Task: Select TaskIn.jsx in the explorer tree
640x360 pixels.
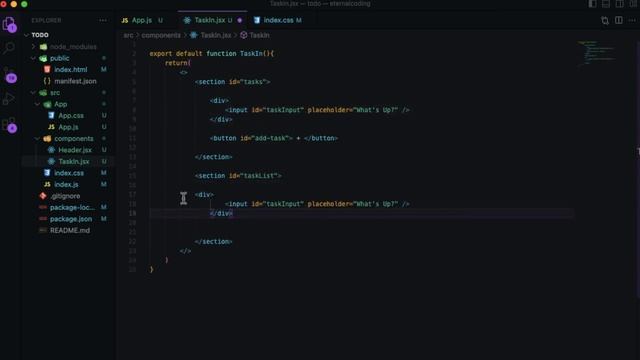Action: pyautogui.click(x=73, y=161)
